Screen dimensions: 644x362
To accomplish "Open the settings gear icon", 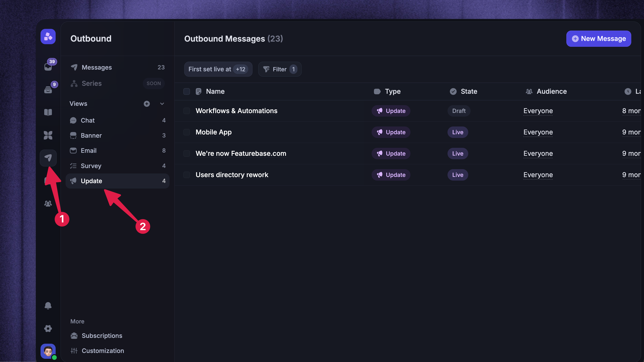I will click(48, 328).
